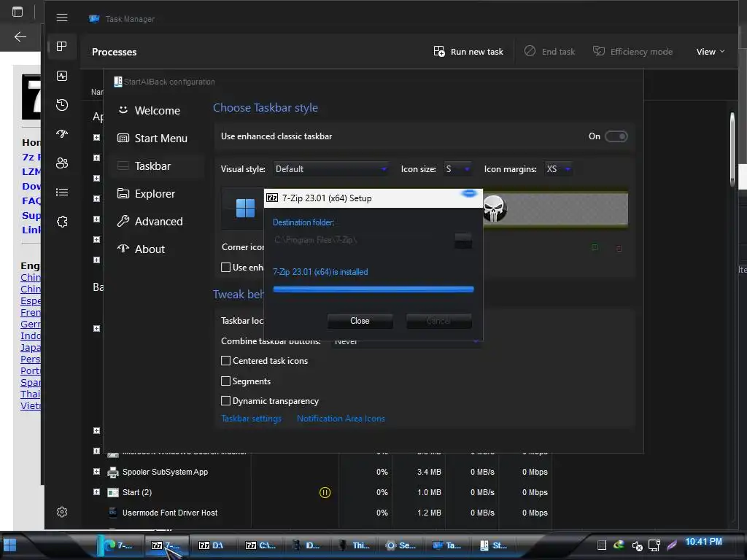Screen dimensions: 747x560
Task: Click browser back arrow at top left
Action: [x=20, y=36]
